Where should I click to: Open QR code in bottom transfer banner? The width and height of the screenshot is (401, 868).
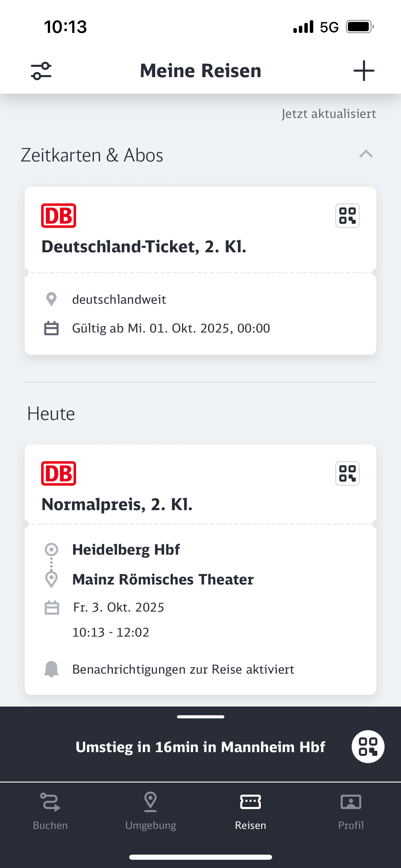368,747
